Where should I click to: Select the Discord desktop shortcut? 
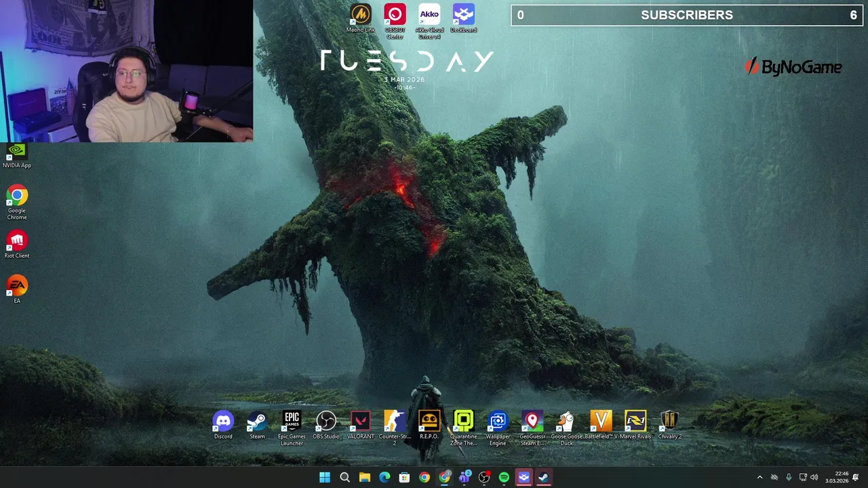223,426
